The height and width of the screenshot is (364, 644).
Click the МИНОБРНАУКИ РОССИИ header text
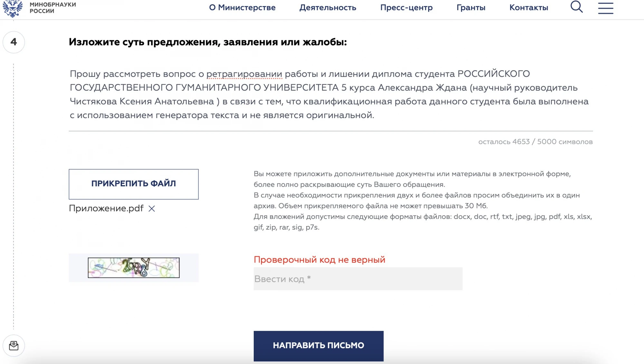tap(53, 8)
